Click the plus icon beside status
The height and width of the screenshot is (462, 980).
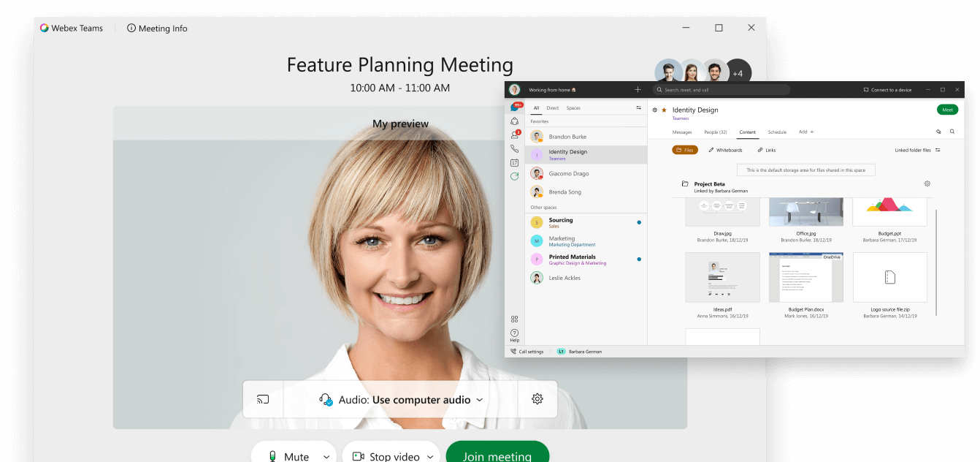click(x=638, y=90)
